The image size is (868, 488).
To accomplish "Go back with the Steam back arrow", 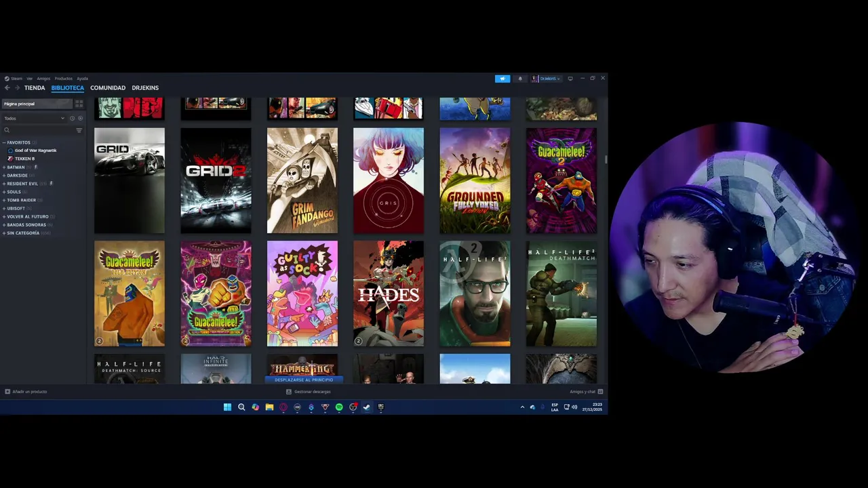I will point(7,88).
